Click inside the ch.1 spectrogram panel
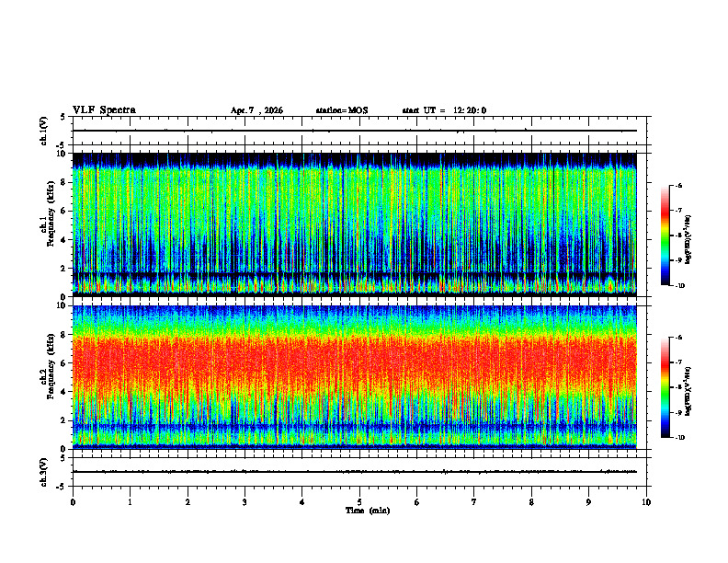 355,224
